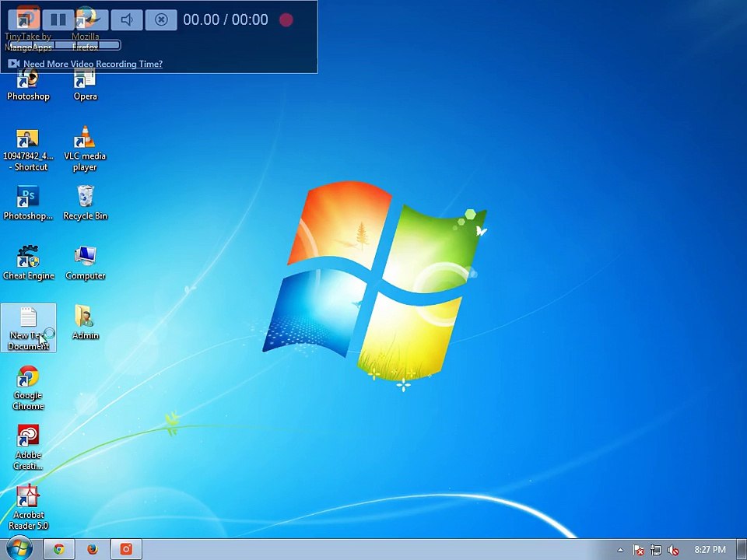
Task: Pause the TinyTake recording
Action: point(58,19)
